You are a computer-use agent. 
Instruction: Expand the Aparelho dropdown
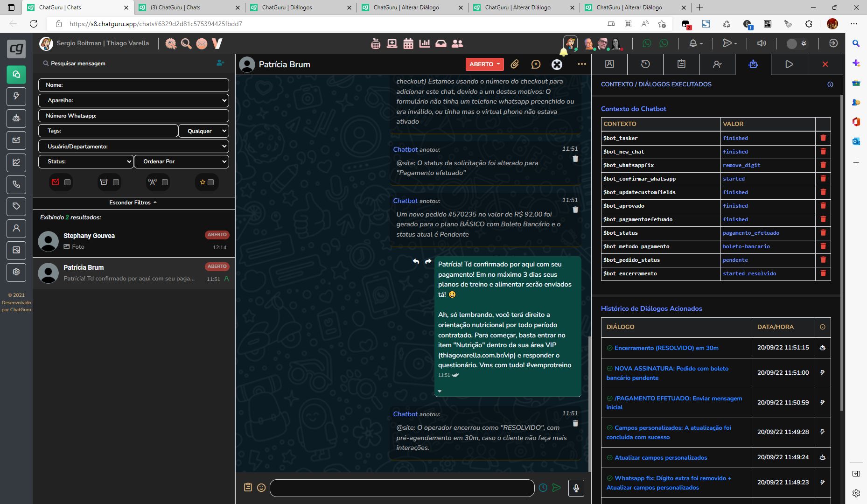(x=133, y=100)
